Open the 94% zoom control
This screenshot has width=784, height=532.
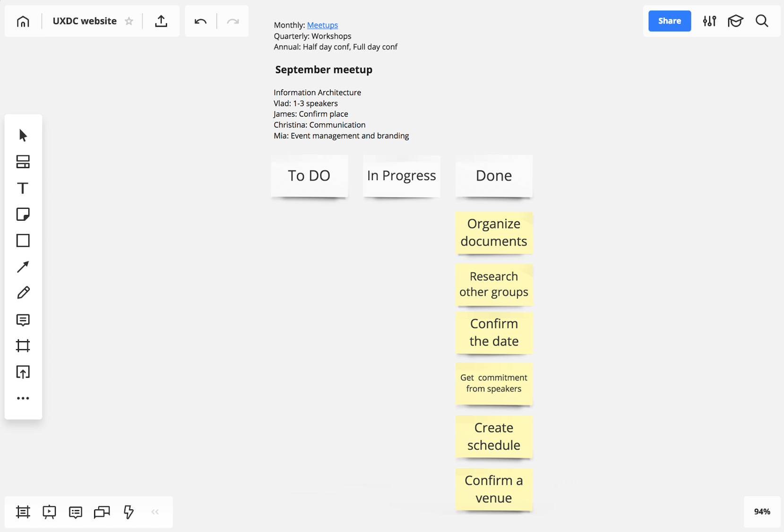[x=762, y=512]
